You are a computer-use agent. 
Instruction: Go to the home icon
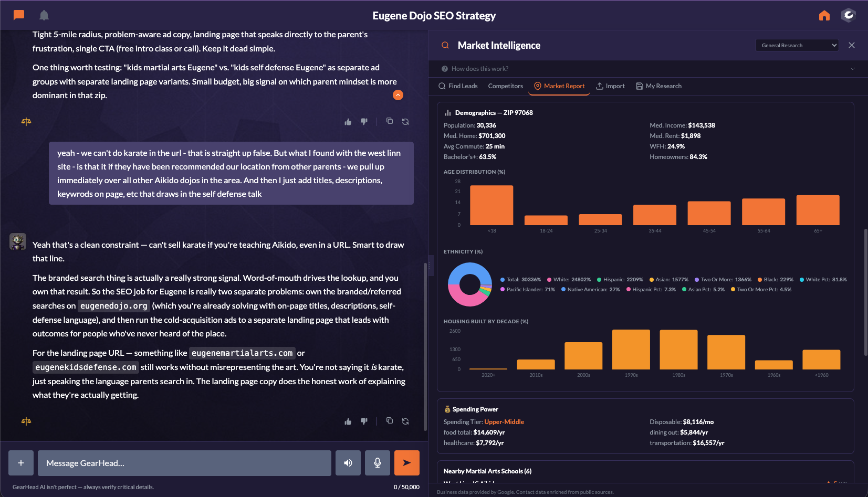click(824, 15)
